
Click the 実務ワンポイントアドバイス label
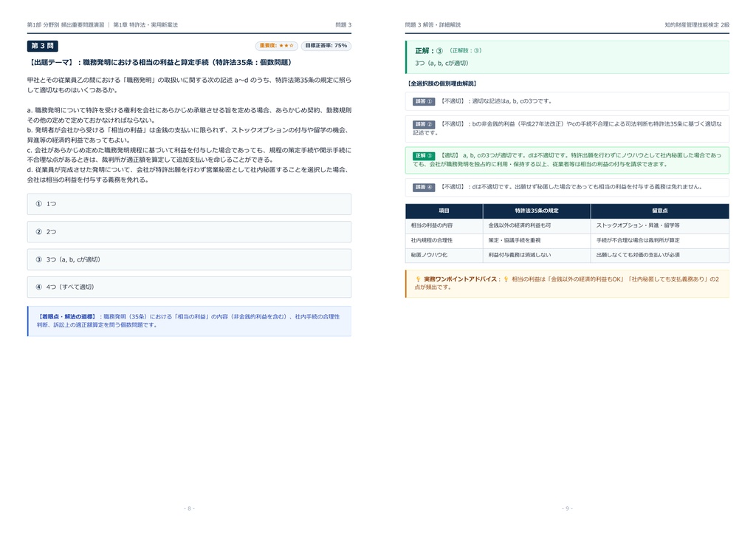click(x=461, y=279)
